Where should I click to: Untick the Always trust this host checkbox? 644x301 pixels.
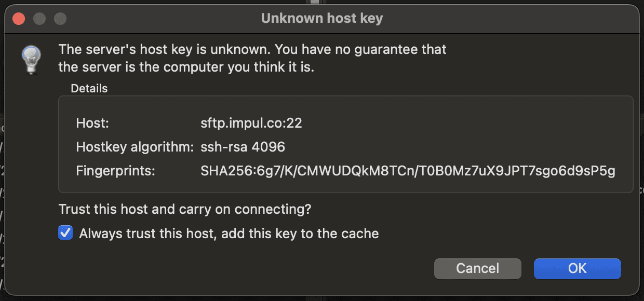tap(65, 233)
